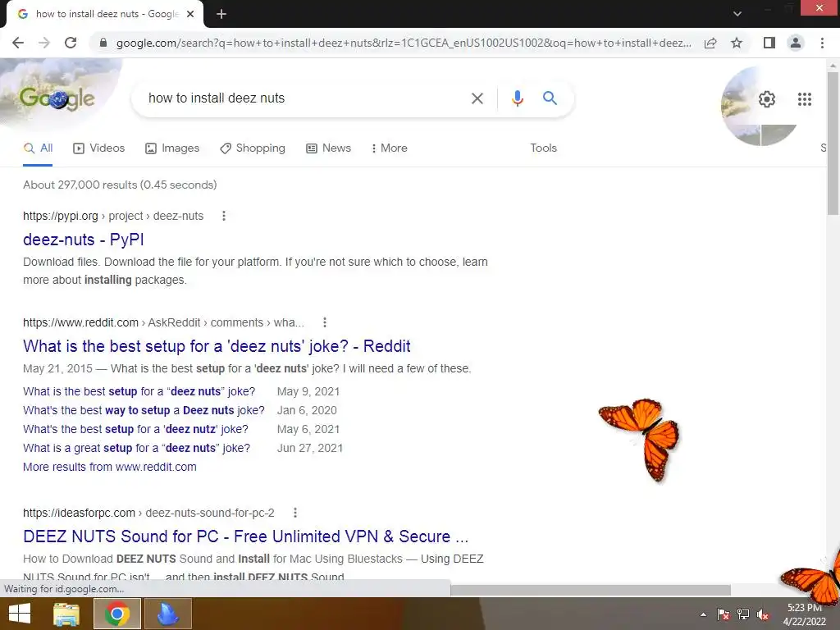Switch to the Videos tab

[98, 148]
